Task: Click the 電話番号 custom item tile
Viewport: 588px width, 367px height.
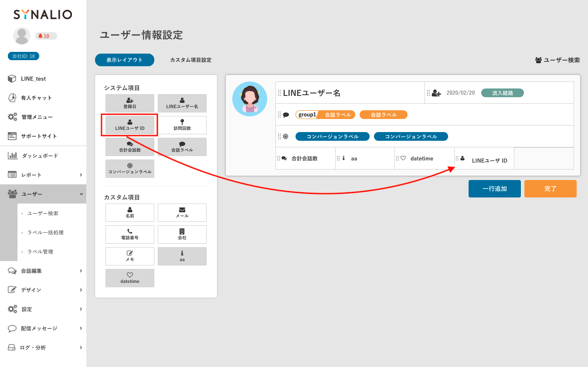Action: 130,234
